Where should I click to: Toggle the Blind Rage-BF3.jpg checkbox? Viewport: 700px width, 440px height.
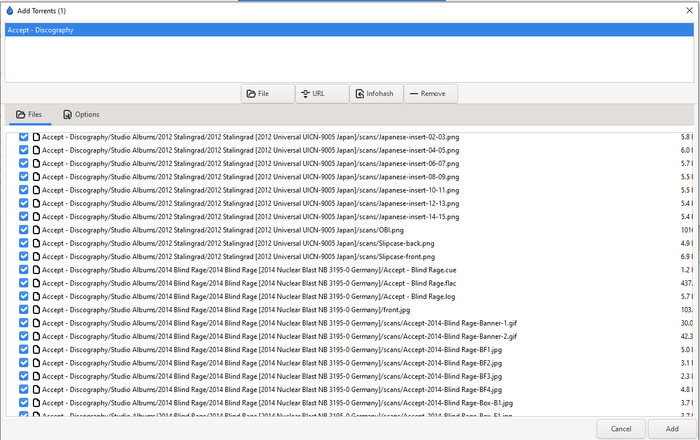24,376
